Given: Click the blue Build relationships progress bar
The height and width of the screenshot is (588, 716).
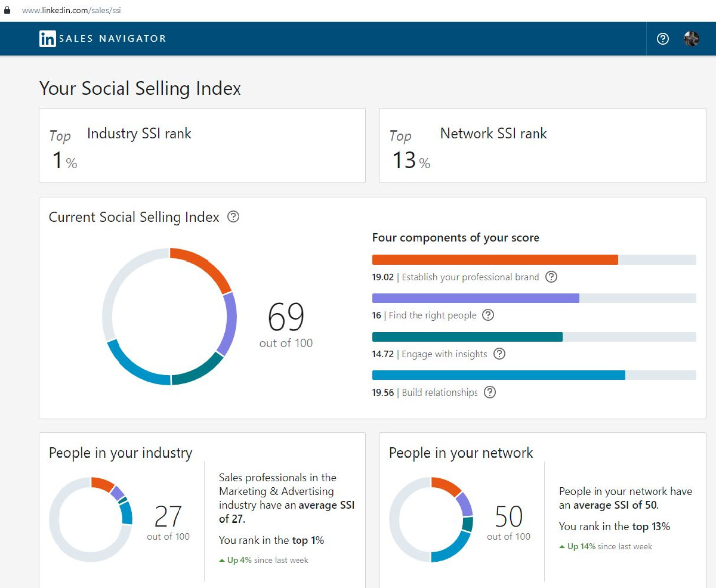Looking at the screenshot, I should pos(534,375).
